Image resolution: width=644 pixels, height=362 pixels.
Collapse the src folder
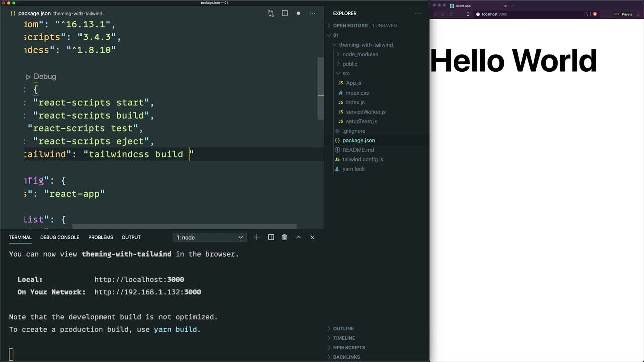click(346, 73)
